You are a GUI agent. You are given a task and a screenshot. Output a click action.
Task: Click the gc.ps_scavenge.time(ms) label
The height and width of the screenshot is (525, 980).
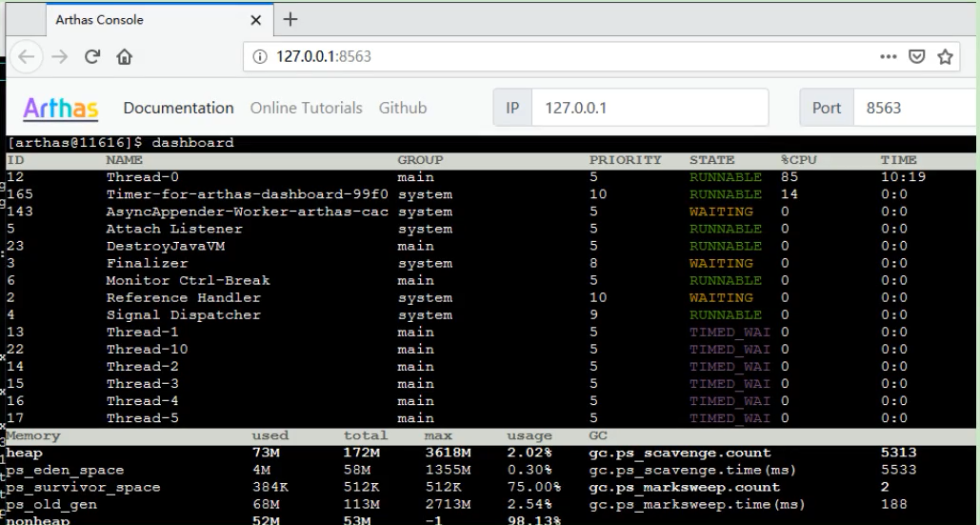693,470
